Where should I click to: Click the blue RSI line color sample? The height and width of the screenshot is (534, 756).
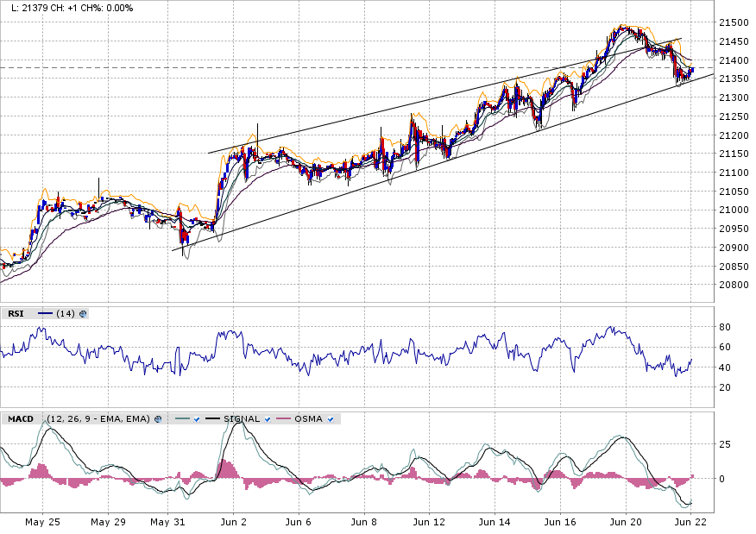coord(45,314)
